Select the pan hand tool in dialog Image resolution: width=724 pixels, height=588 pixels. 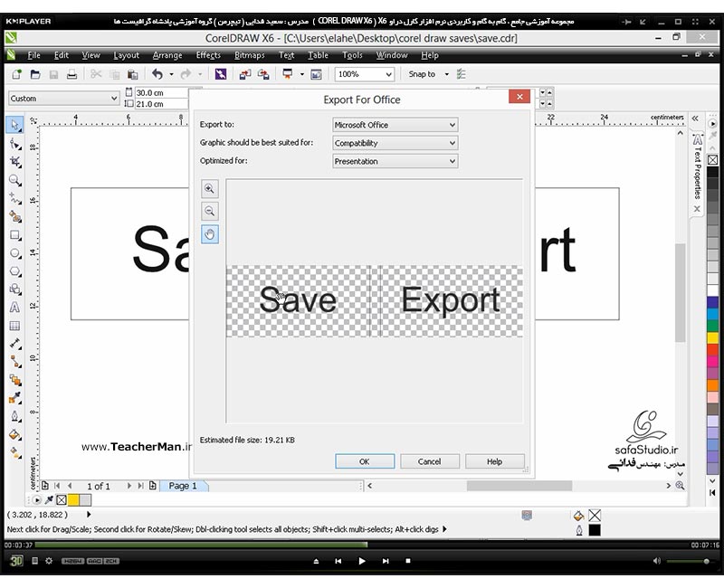click(x=210, y=234)
